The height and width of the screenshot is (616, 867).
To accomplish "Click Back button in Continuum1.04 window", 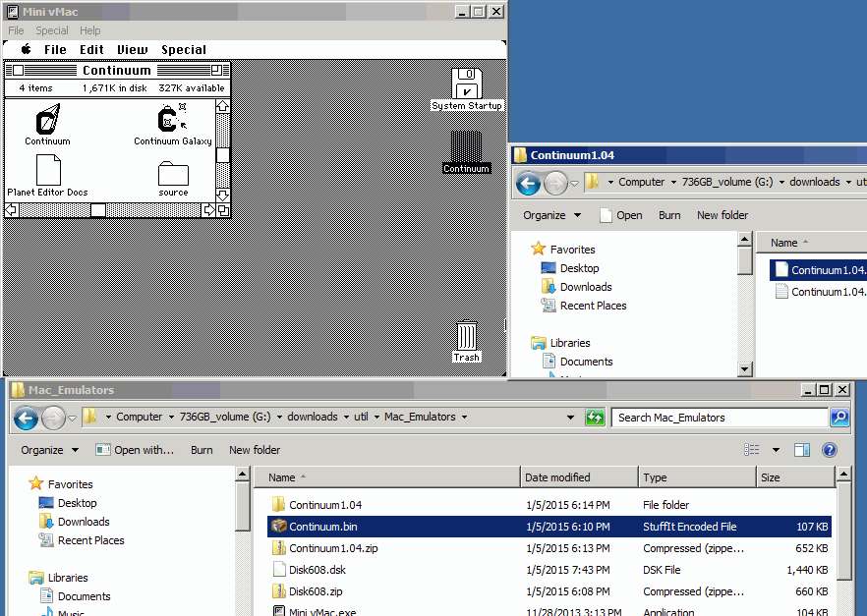I will (x=528, y=184).
